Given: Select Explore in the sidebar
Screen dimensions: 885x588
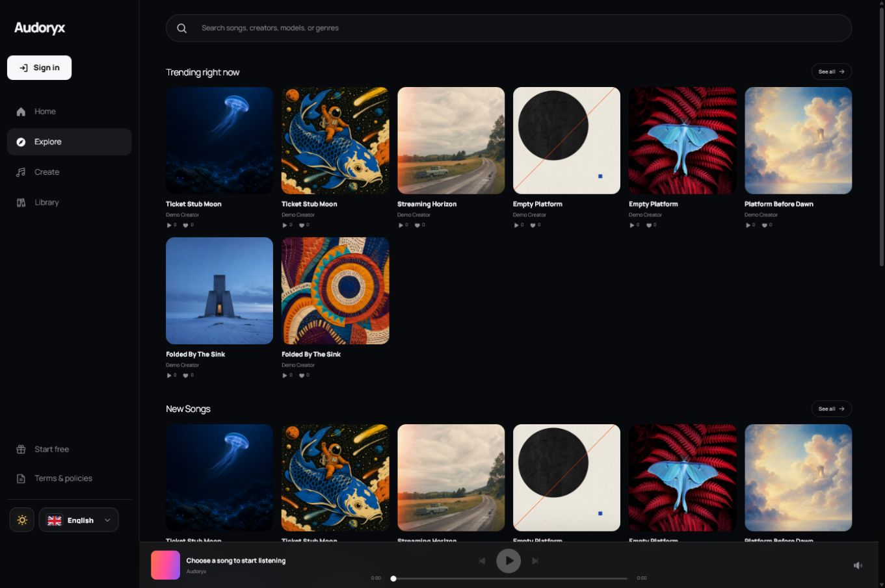Looking at the screenshot, I should pyautogui.click(x=70, y=142).
